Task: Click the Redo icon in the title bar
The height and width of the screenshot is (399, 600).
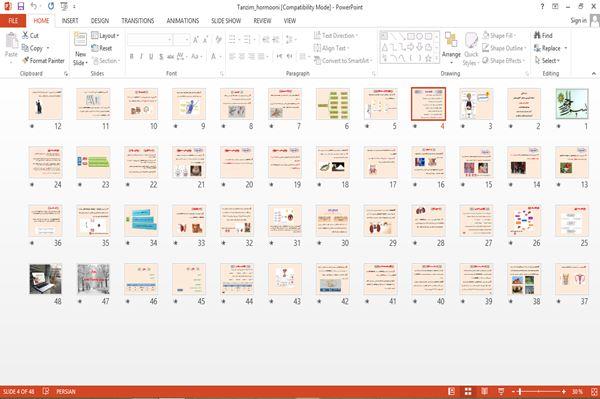Action: pyautogui.click(x=51, y=6)
